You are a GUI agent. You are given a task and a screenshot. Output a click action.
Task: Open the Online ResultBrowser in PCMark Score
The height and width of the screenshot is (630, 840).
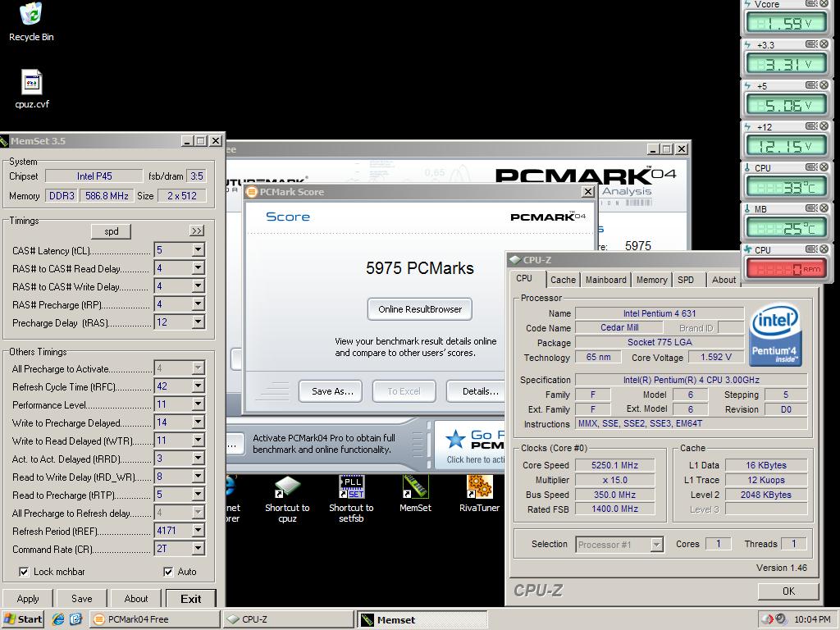coord(419,309)
